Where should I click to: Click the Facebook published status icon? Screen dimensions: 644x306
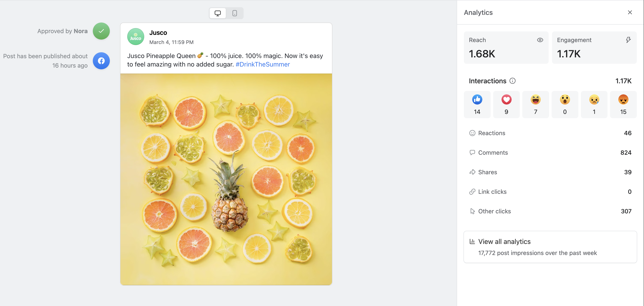(x=101, y=61)
